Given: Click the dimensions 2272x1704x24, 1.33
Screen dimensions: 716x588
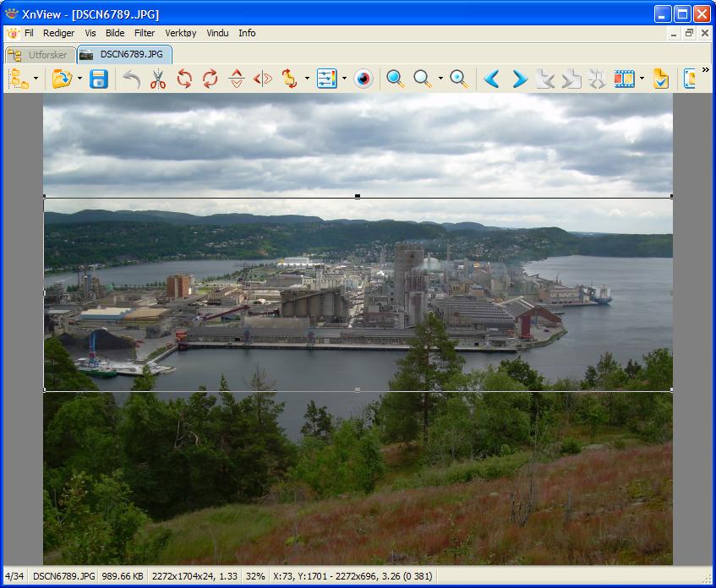Looking at the screenshot, I should tap(194, 576).
